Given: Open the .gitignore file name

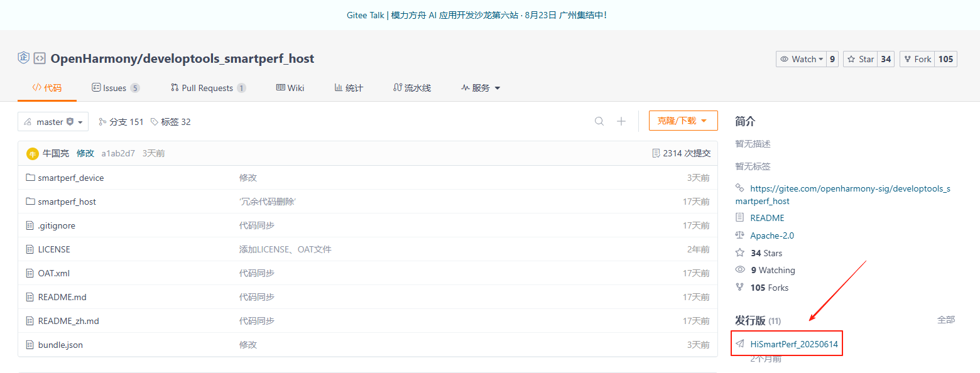Looking at the screenshot, I should (x=57, y=225).
